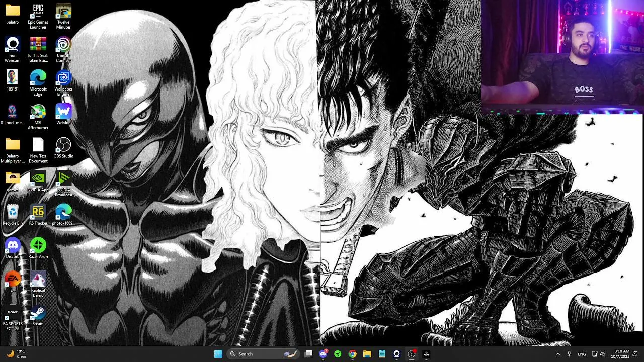
Task: Click the microphone tray icon
Action: [x=569, y=354]
